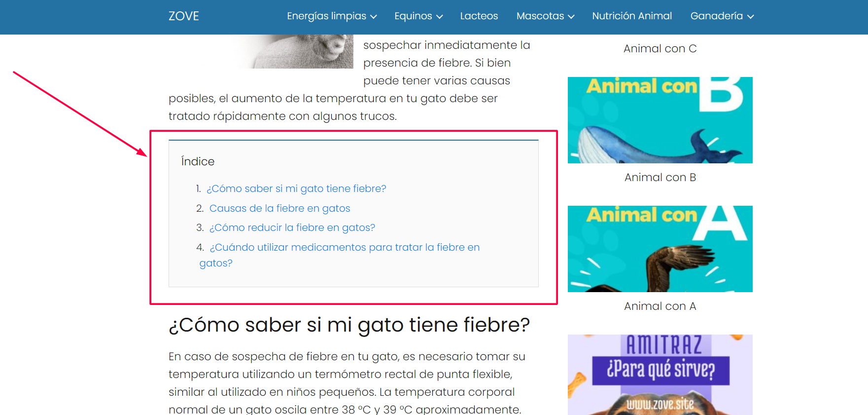
Task: Open the Animal con A text link
Action: pyautogui.click(x=660, y=306)
